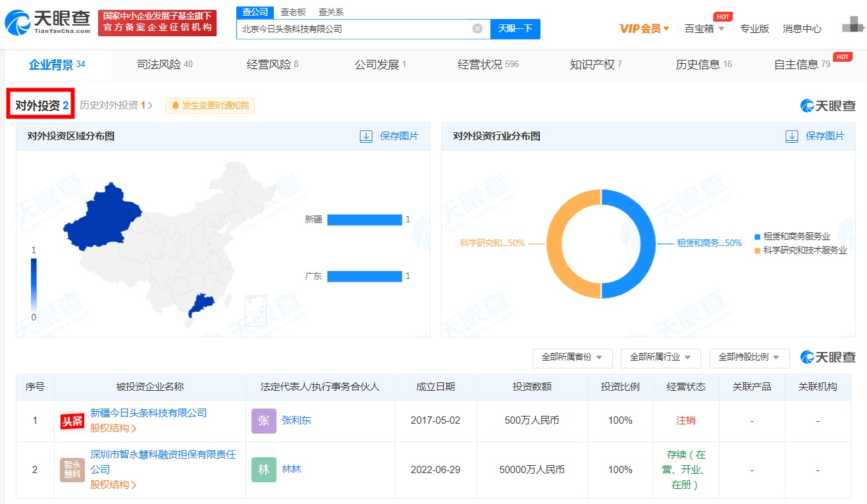
Task: Open the 张利东 person link
Action: pos(296,420)
